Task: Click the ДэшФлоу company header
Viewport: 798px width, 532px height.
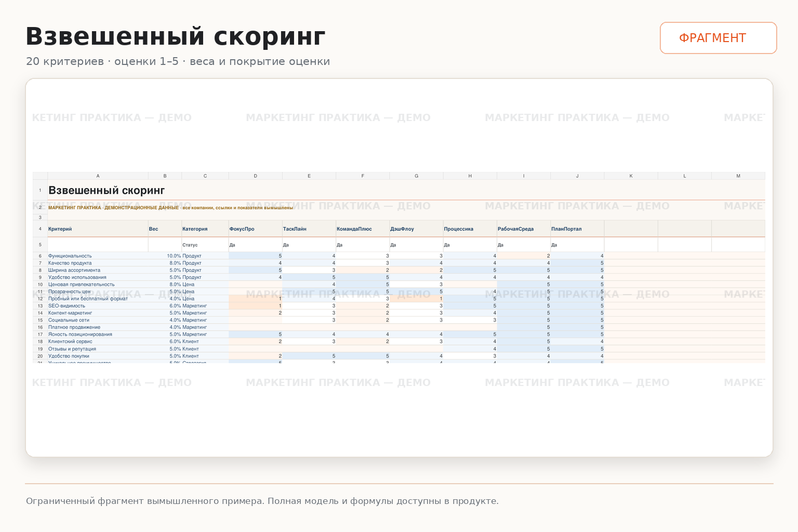Action: 416,229
